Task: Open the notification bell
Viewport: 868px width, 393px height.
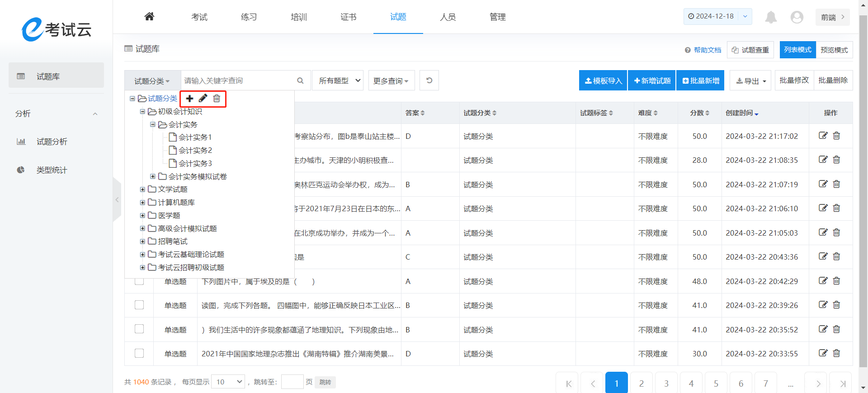Action: coord(771,17)
